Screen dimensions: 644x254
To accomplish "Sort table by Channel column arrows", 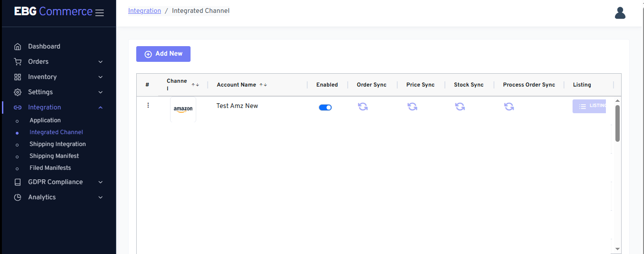I will point(195,85).
